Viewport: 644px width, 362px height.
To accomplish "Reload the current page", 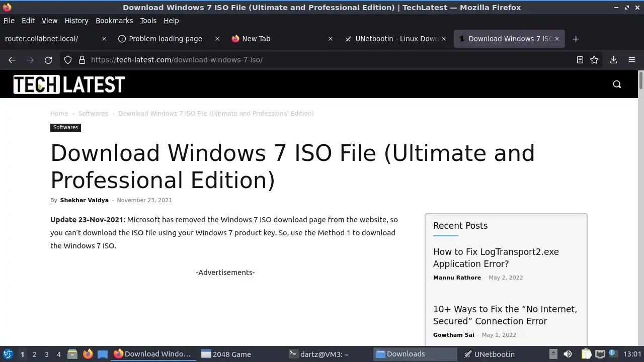I will tap(48, 60).
